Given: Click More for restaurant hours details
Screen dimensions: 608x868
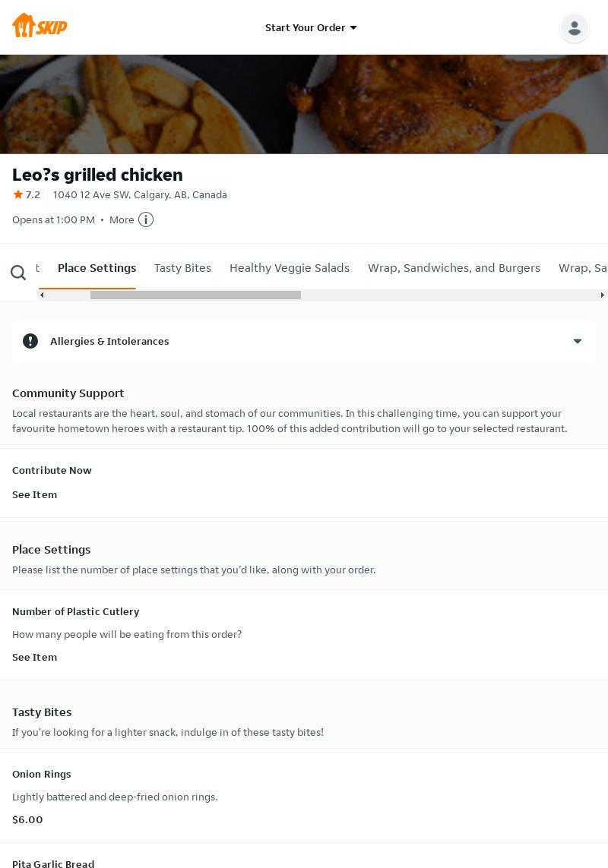Looking at the screenshot, I should pos(122,219).
